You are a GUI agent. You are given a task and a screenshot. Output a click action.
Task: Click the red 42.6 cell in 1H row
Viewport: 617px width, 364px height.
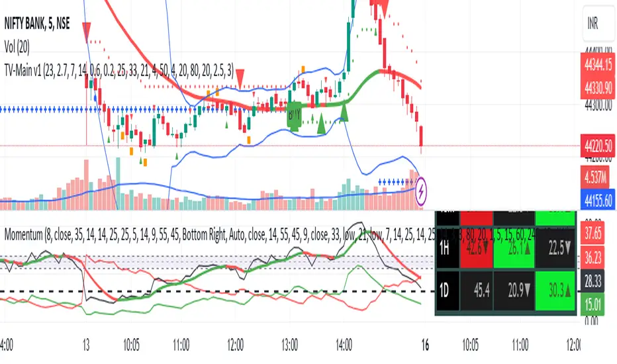click(477, 248)
